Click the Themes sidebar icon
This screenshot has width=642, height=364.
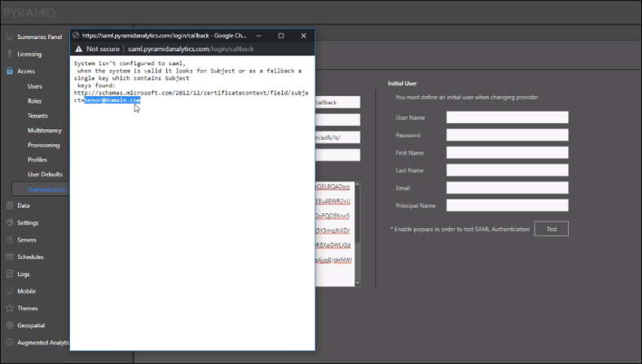(x=10, y=309)
